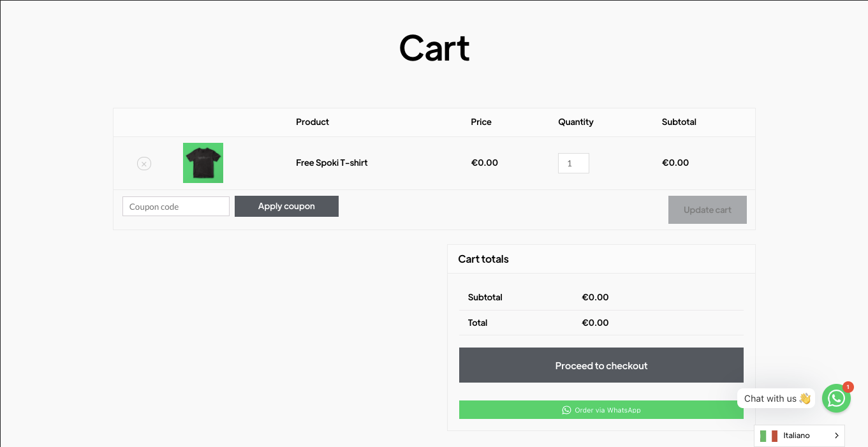Proceed to checkout
Screen dimensions: 868x447
click(x=601, y=365)
